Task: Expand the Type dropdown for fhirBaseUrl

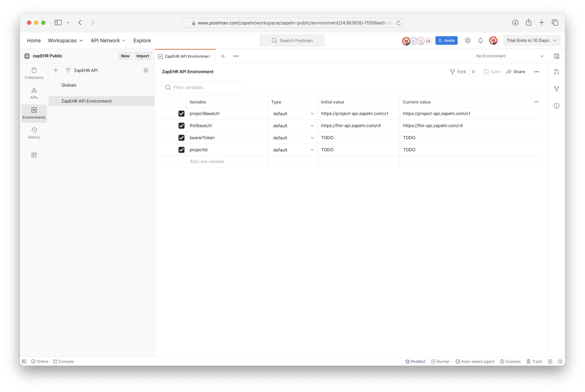Action: (313, 126)
